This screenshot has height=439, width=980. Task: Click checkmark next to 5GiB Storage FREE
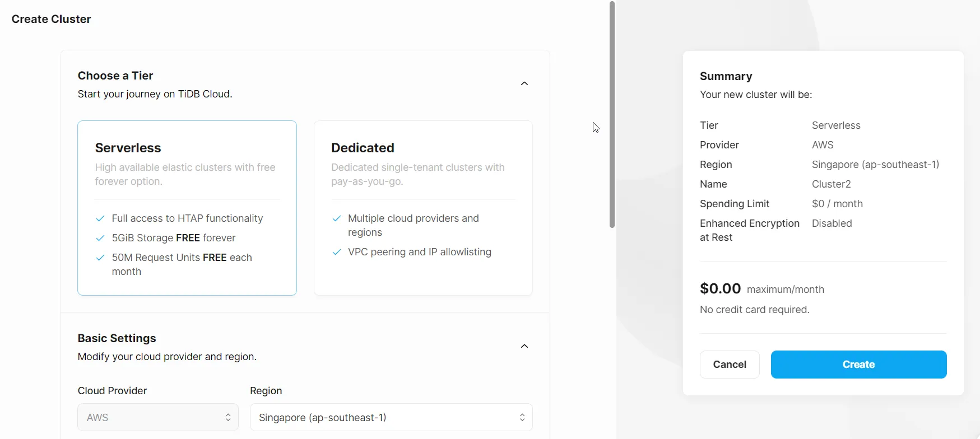tap(100, 238)
